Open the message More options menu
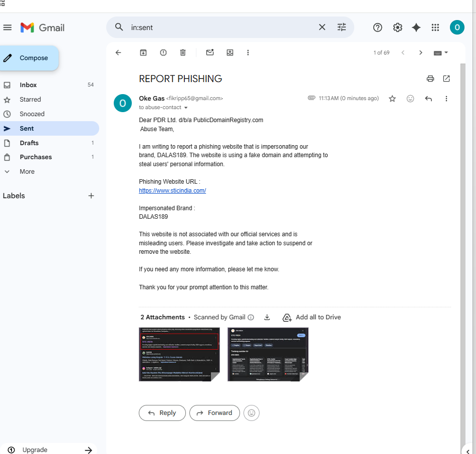Screen dimensions: 476x454 [x=446, y=99]
